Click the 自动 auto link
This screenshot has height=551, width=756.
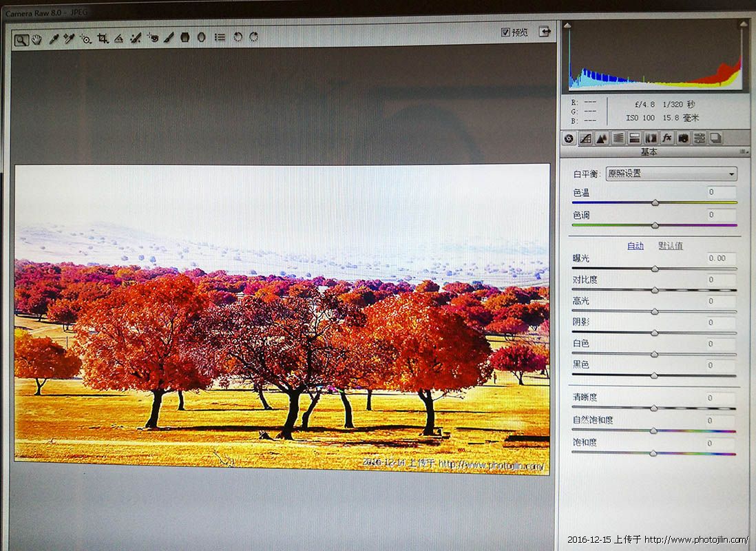[x=635, y=246]
